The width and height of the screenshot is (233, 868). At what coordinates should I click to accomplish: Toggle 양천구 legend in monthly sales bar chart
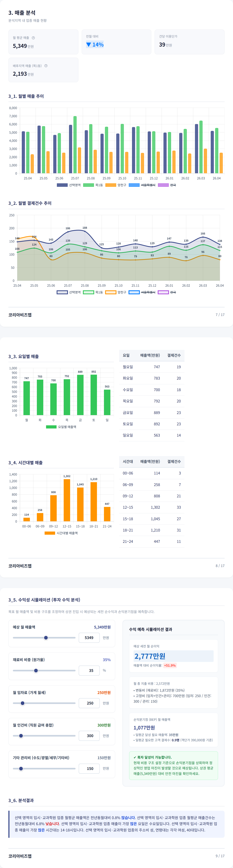[x=116, y=185]
